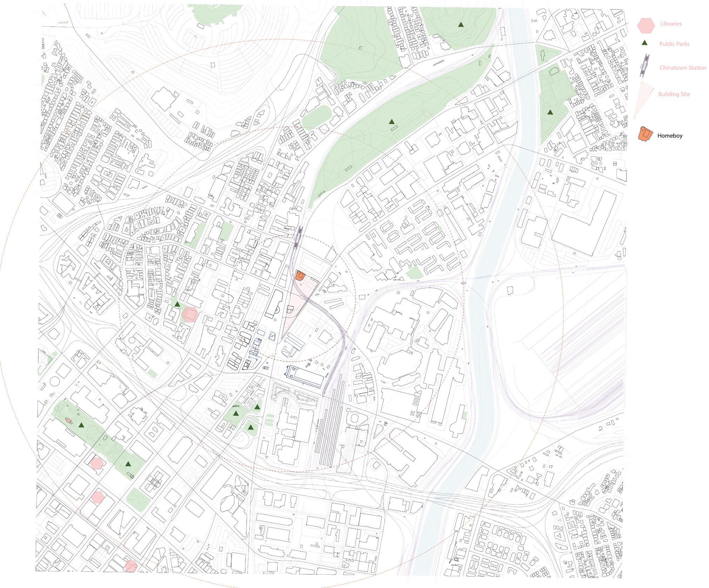Click the "Chinatown Station" legend text
This screenshot has width=709, height=588.
[682, 68]
